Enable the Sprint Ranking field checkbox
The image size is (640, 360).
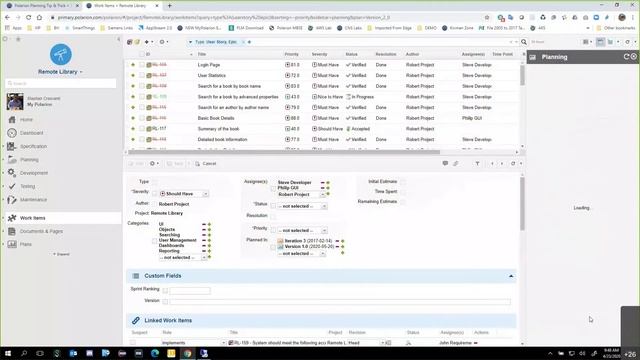(165, 291)
